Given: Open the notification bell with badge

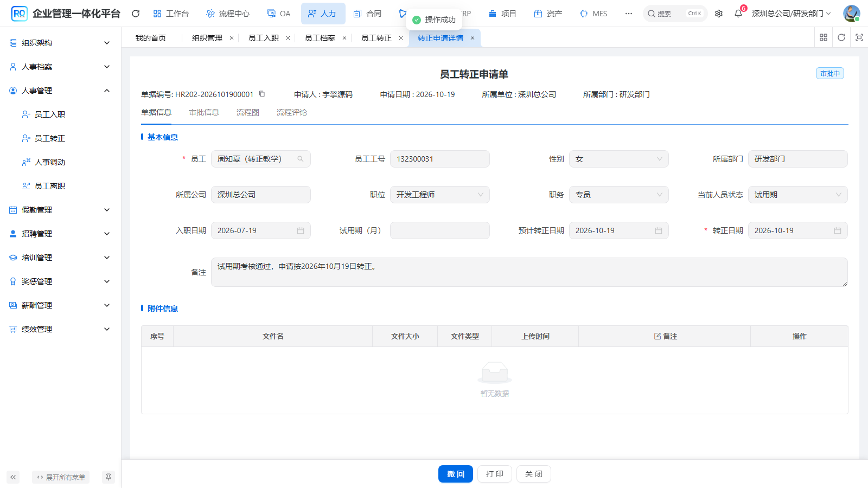Looking at the screenshot, I should coord(738,14).
